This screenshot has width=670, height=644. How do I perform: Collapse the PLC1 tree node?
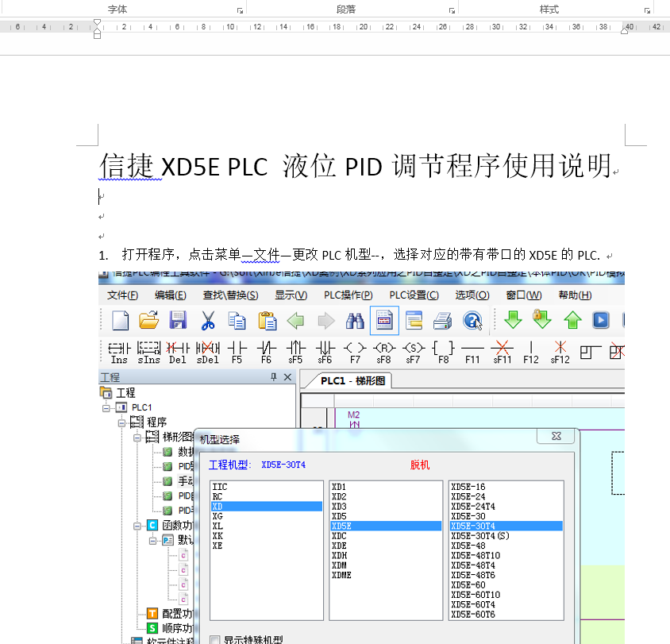click(x=106, y=407)
